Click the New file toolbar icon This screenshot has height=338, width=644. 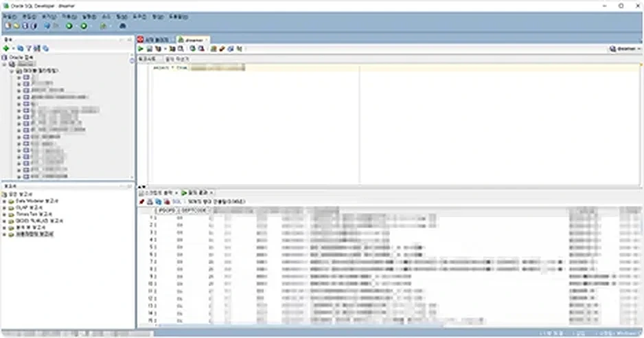[8, 26]
